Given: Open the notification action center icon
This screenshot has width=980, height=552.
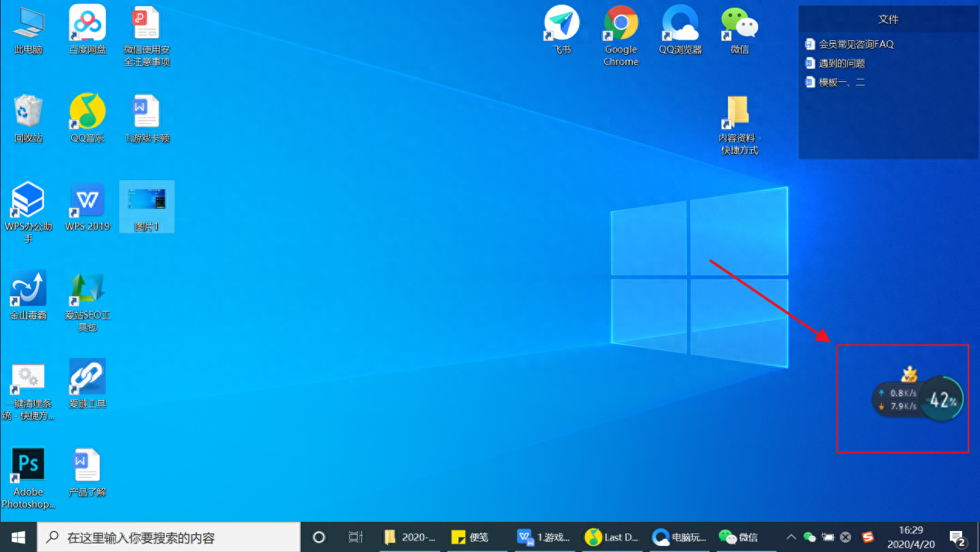Looking at the screenshot, I should click(x=958, y=537).
